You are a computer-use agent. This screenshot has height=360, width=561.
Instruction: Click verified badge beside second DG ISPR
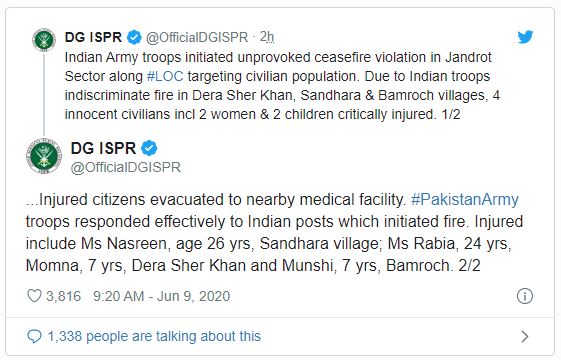click(149, 148)
